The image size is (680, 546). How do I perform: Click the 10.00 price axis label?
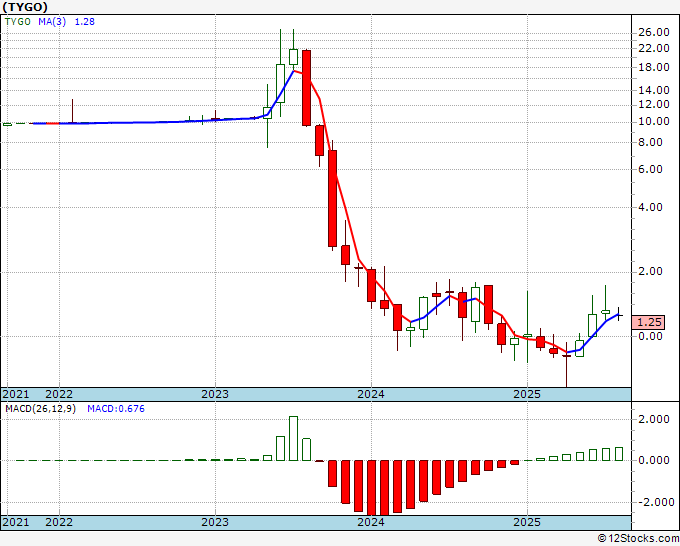coord(654,121)
